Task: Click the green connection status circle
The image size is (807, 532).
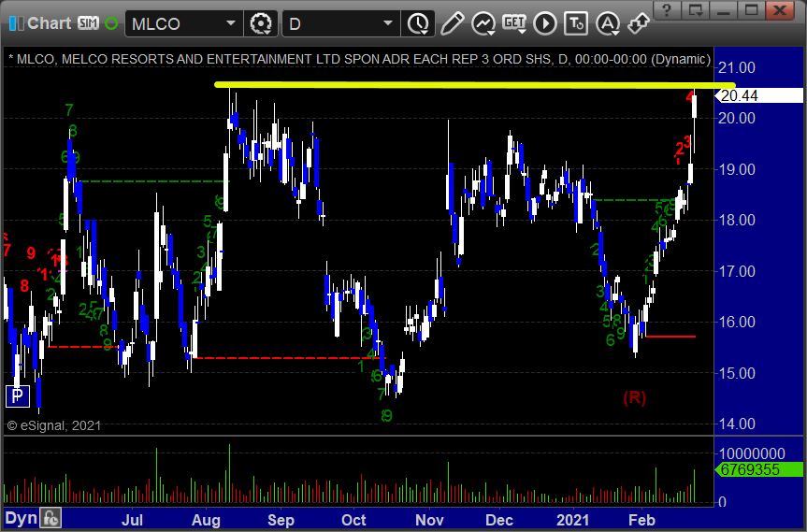Action: [110, 23]
